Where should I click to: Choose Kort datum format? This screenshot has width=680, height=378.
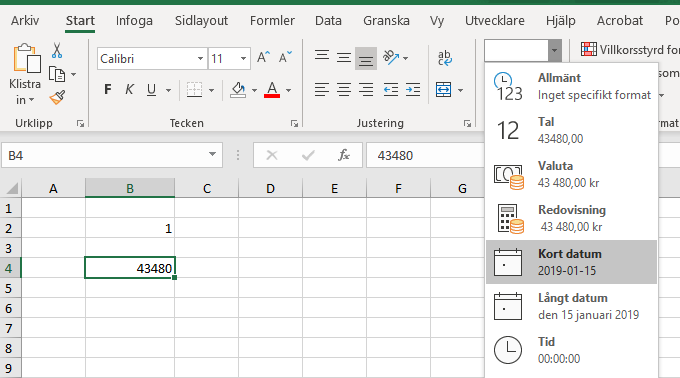coord(572,262)
